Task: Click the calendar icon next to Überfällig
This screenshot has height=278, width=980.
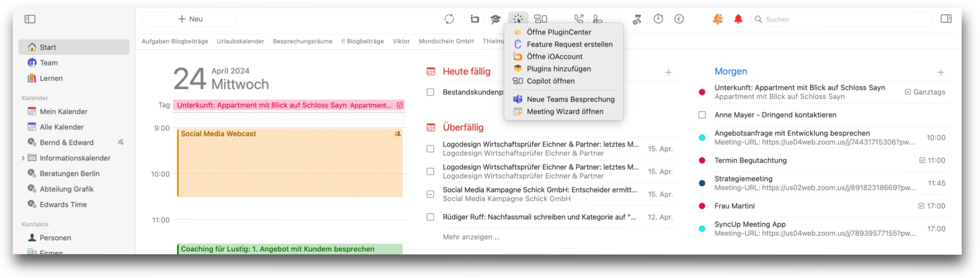Action: (x=431, y=128)
